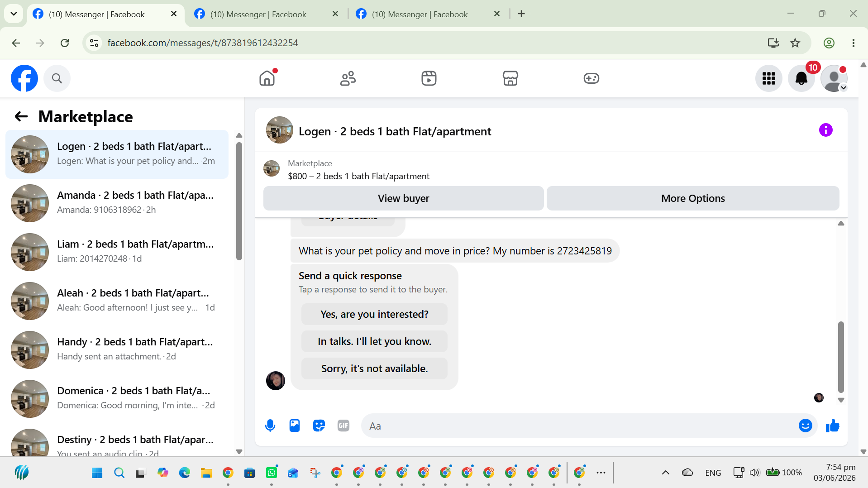Open clock and date panel
868x488 pixels.
835,473
